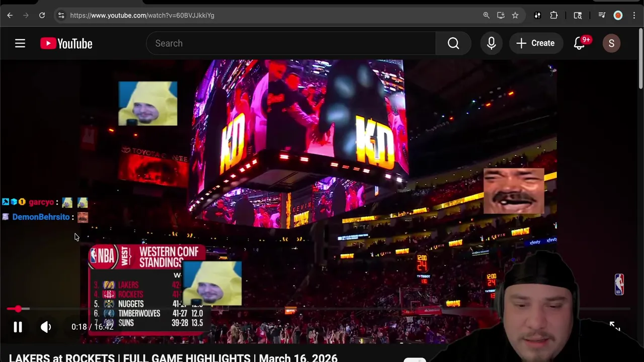This screenshot has width=644, height=362.
Task: Go back with browser back arrow
Action: [x=10, y=16]
